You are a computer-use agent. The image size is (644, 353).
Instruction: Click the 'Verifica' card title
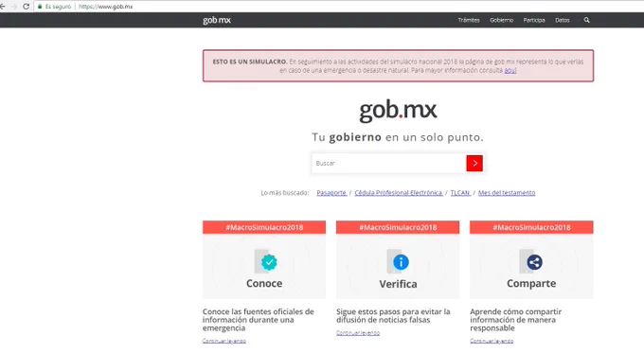pyautogui.click(x=398, y=284)
